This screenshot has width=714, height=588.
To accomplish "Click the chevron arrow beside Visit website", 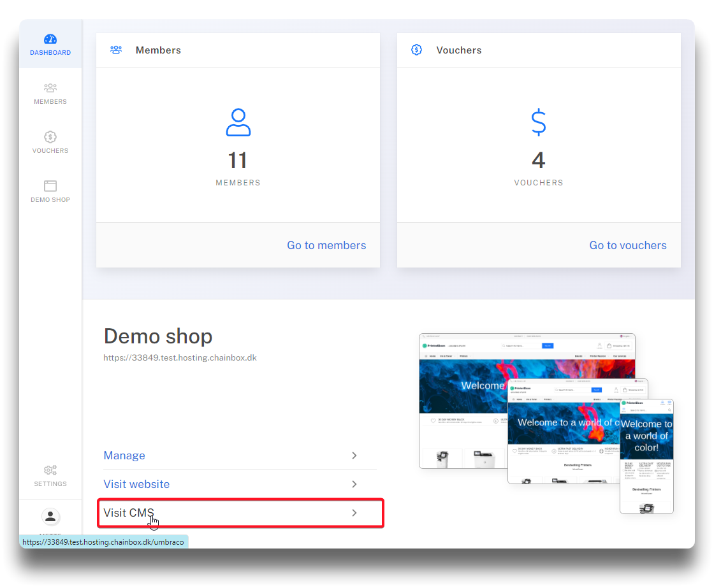I will pyautogui.click(x=354, y=484).
